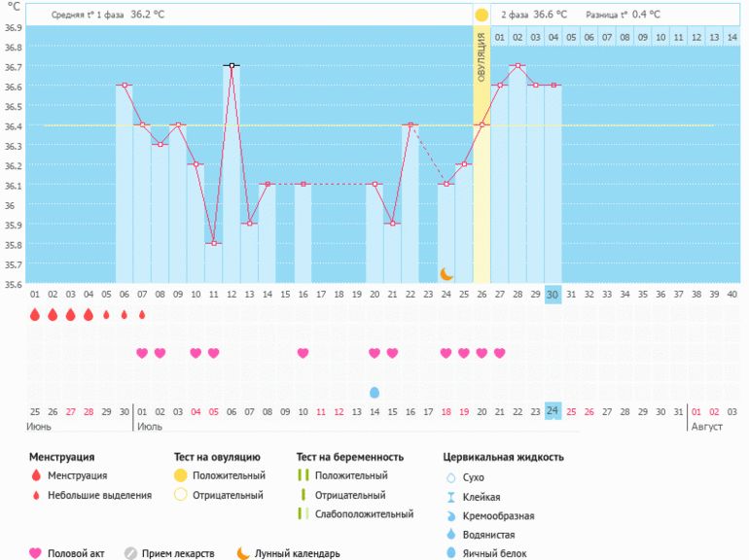Select highlighted date 24 in the date row
This screenshot has height=560, width=749.
click(x=553, y=410)
